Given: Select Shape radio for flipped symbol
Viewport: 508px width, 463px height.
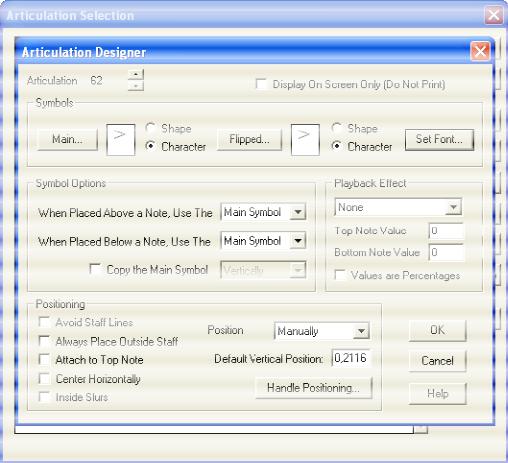Looking at the screenshot, I should (336, 128).
